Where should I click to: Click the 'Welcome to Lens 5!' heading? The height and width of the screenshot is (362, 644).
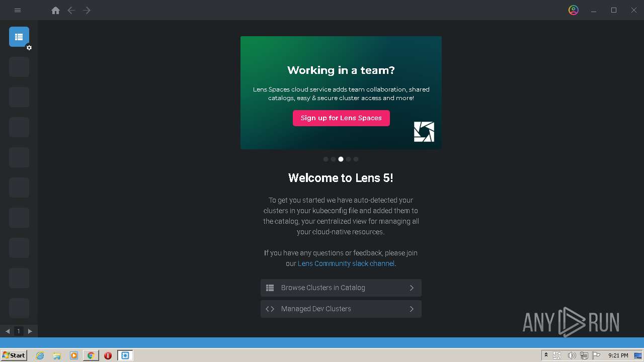pos(341,178)
